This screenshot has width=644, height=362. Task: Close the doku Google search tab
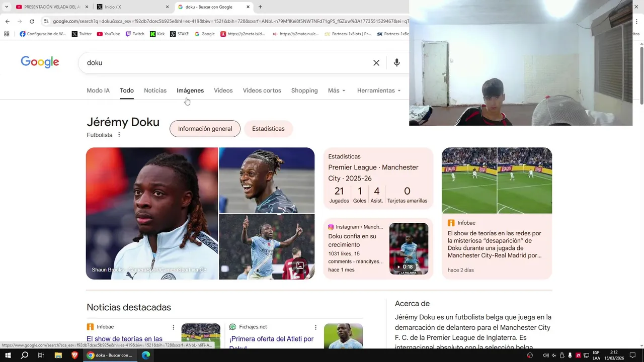[x=248, y=7]
